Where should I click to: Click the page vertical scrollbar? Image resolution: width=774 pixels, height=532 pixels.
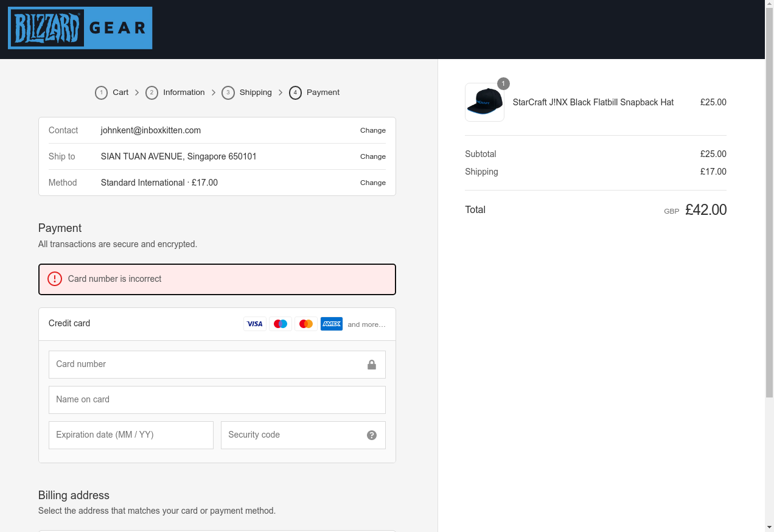coord(769,204)
